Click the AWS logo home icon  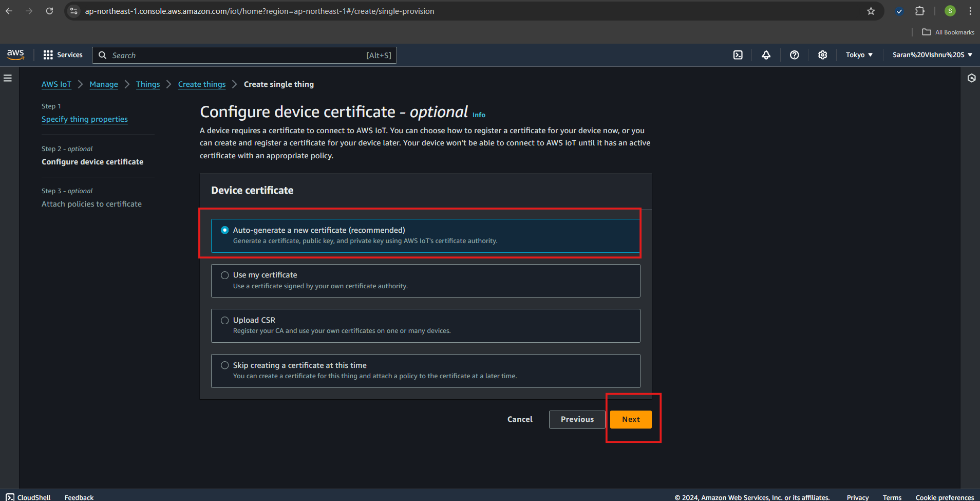[15, 54]
